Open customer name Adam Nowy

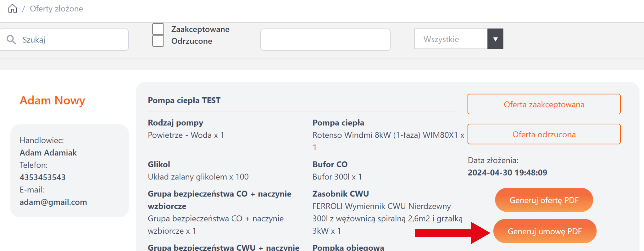[x=52, y=100]
